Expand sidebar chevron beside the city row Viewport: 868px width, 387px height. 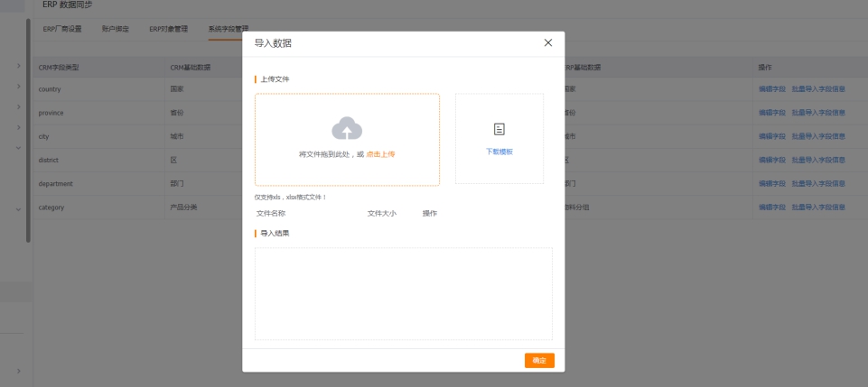coord(18,127)
